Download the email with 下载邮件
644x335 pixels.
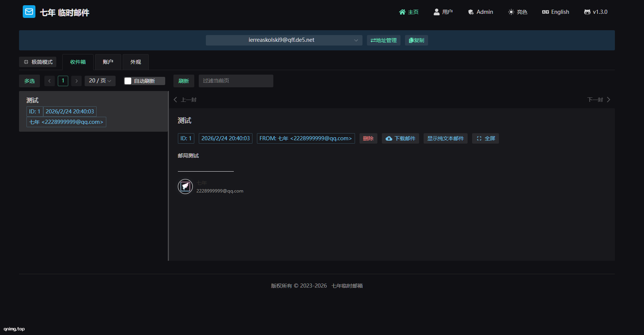coord(400,138)
